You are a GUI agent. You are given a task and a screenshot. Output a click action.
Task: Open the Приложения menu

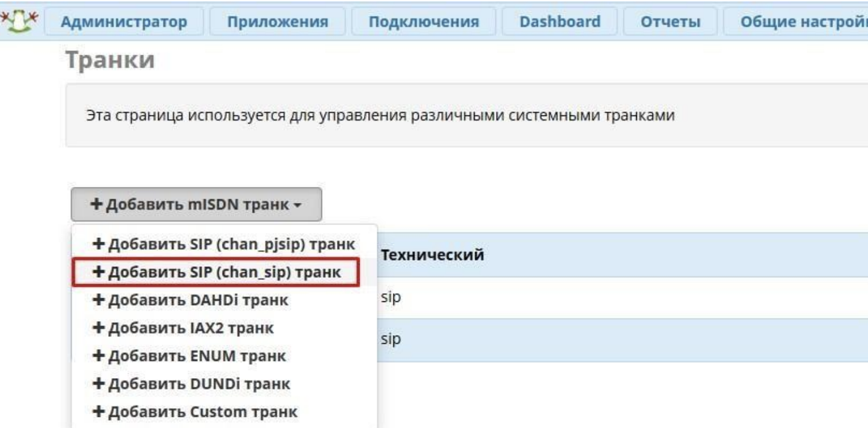coord(278,22)
